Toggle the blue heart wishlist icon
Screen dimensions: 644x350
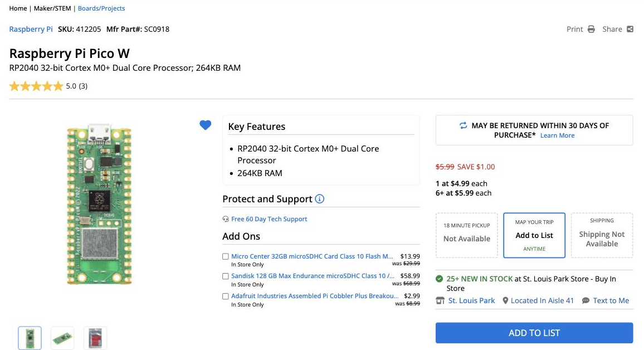206,125
